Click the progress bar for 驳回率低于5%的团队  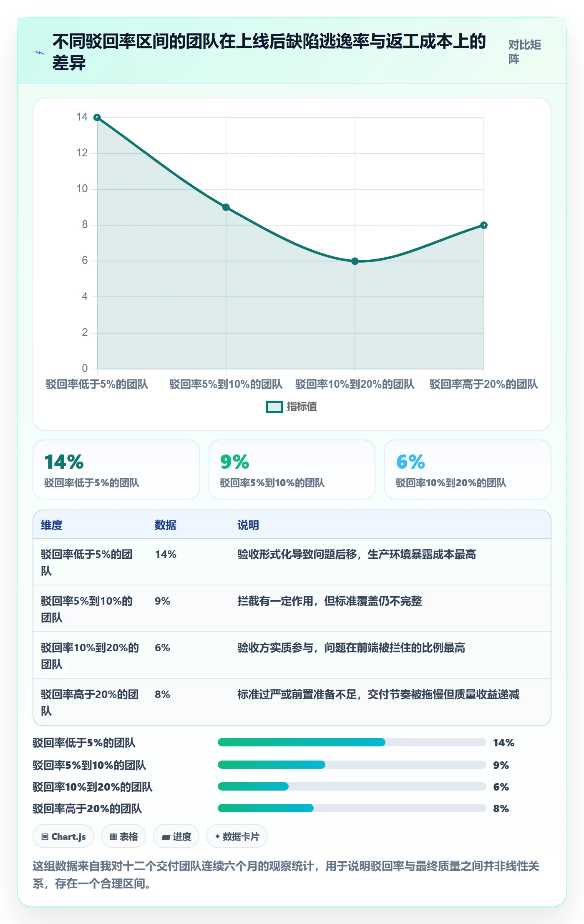352,742
